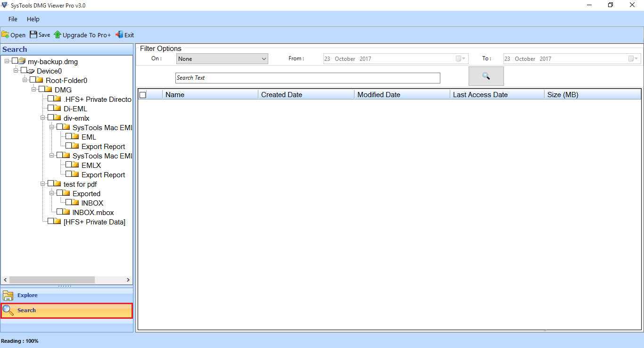Click the div-emlx folder icon
Viewport: 644px width, 348px height.
(x=58, y=118)
